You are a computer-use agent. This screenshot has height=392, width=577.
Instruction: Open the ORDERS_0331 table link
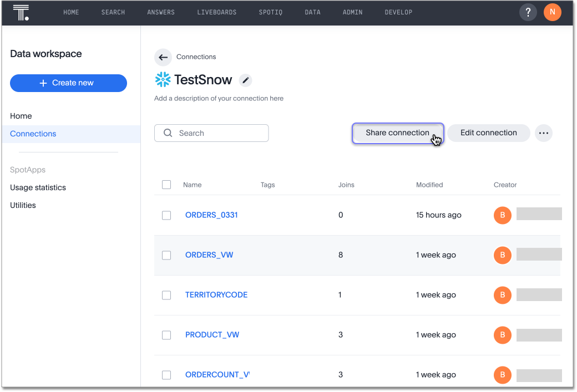211,215
